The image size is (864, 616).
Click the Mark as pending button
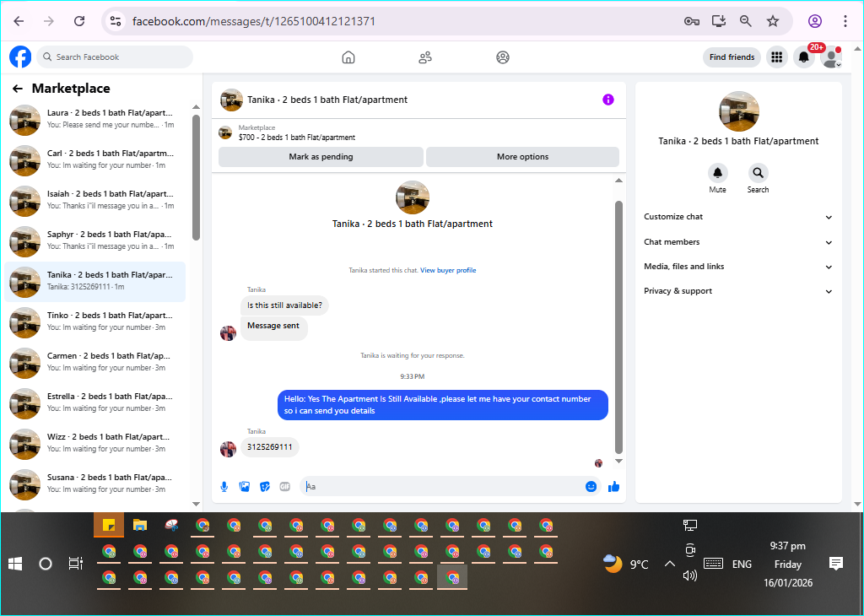tap(321, 156)
